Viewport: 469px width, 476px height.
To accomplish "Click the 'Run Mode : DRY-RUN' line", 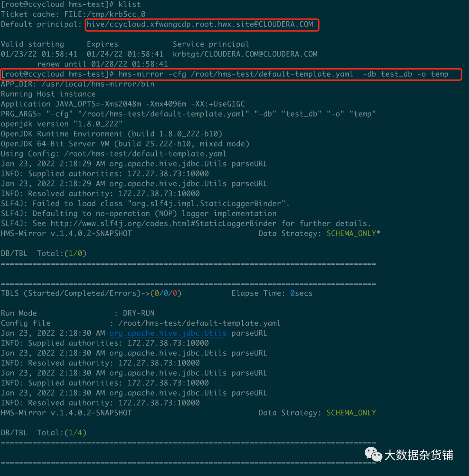I will coord(78,313).
